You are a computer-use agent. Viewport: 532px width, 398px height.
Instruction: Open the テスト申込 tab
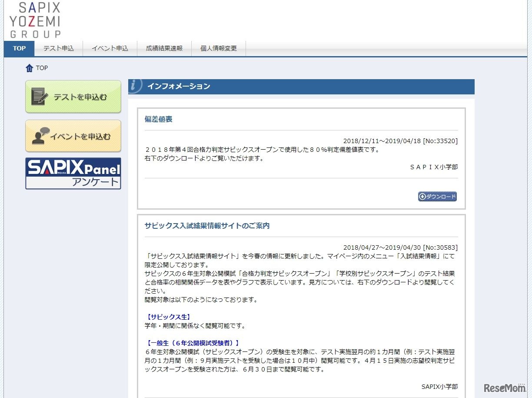[59, 48]
